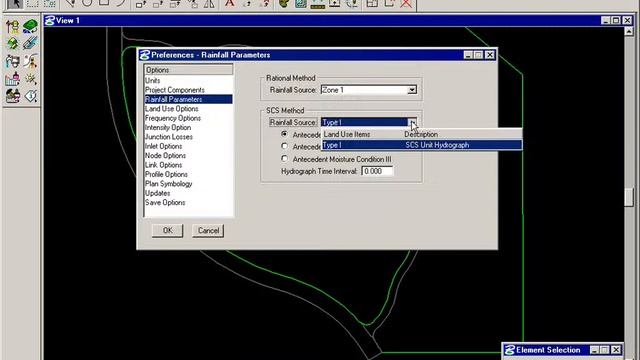Close the Preferences - Rainfall Parameters dialog
Screen dimensions: 640x360
(490, 55)
